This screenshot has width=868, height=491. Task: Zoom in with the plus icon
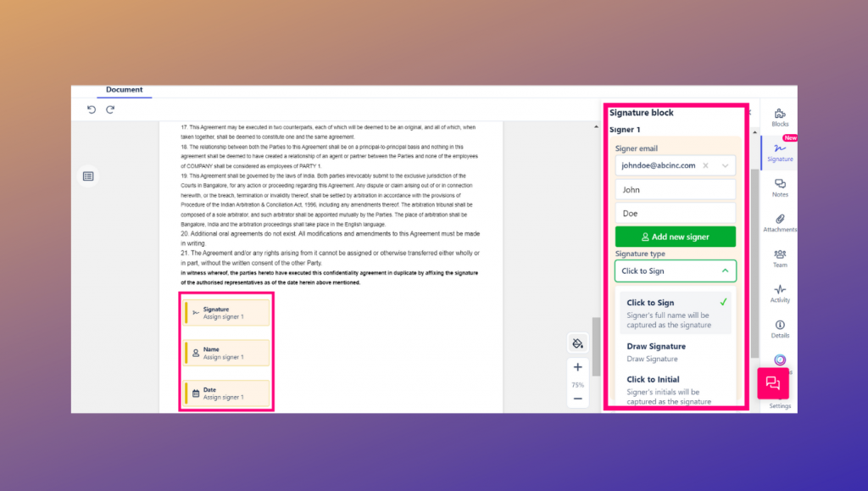577,367
